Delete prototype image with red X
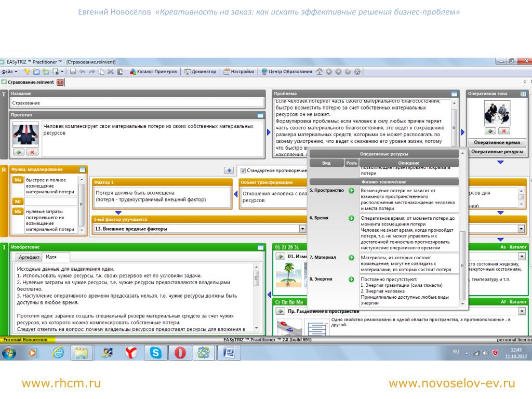Screen dimensions: 532x399 (x=32, y=152)
